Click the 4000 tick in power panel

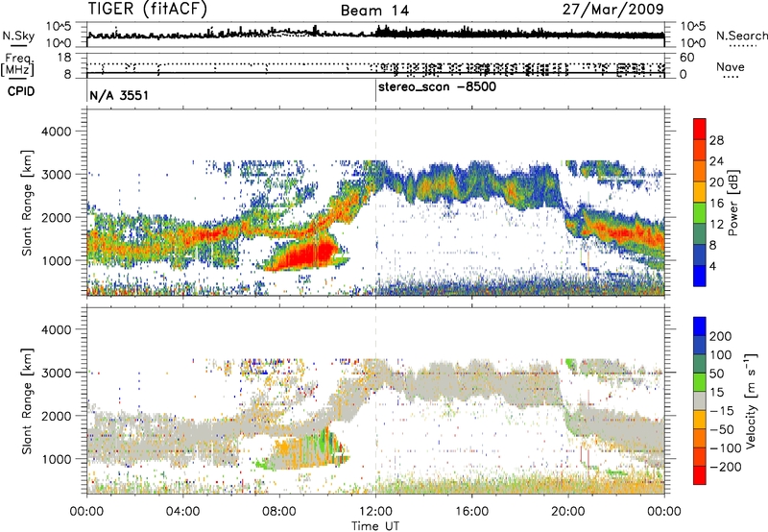click(56, 132)
